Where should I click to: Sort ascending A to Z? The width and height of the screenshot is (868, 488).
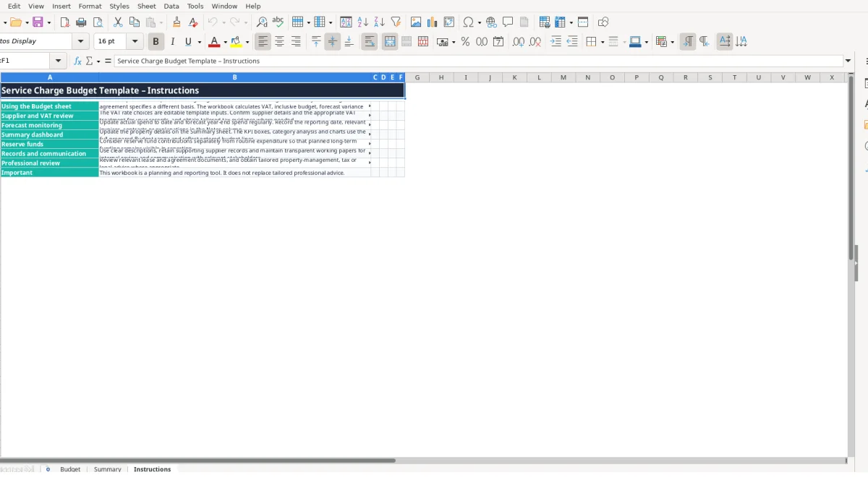[362, 22]
